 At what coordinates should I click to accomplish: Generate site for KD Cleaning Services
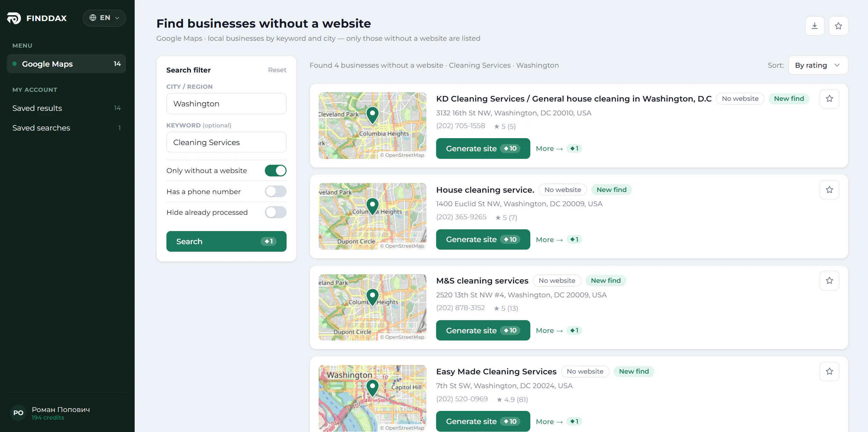pyautogui.click(x=483, y=148)
